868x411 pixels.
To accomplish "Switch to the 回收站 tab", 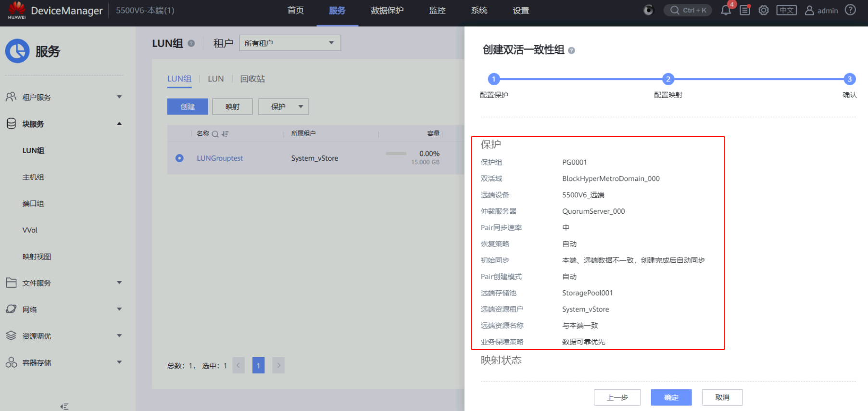I will click(x=252, y=79).
